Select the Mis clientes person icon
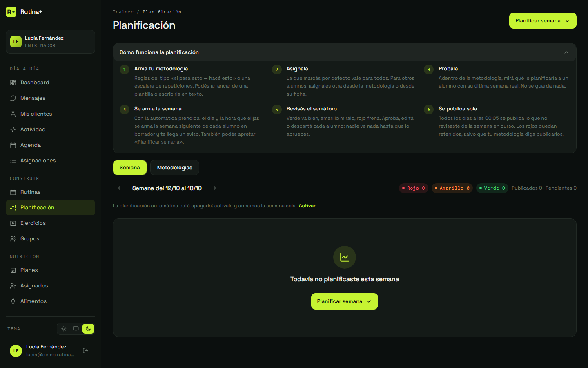This screenshot has width=588, height=368. tap(13, 114)
